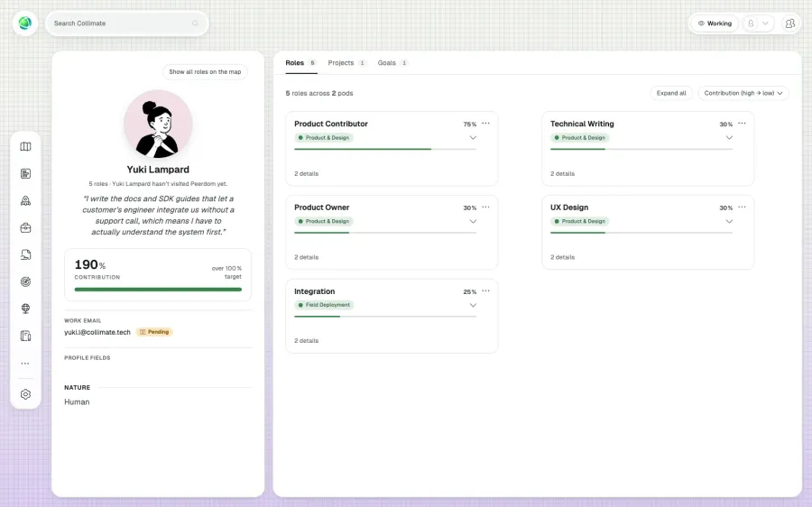The height and width of the screenshot is (507, 812).
Task: Open the user account dropdown chevron
Action: (765, 23)
